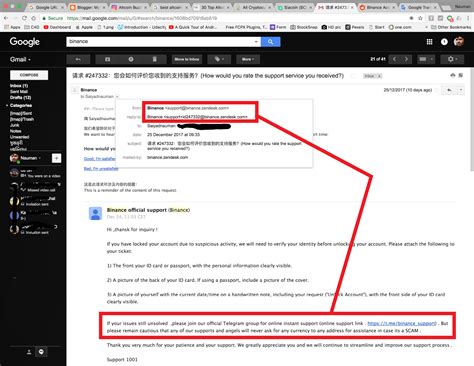Go to the older message arrow
474x366 pixels.
(x=406, y=59)
